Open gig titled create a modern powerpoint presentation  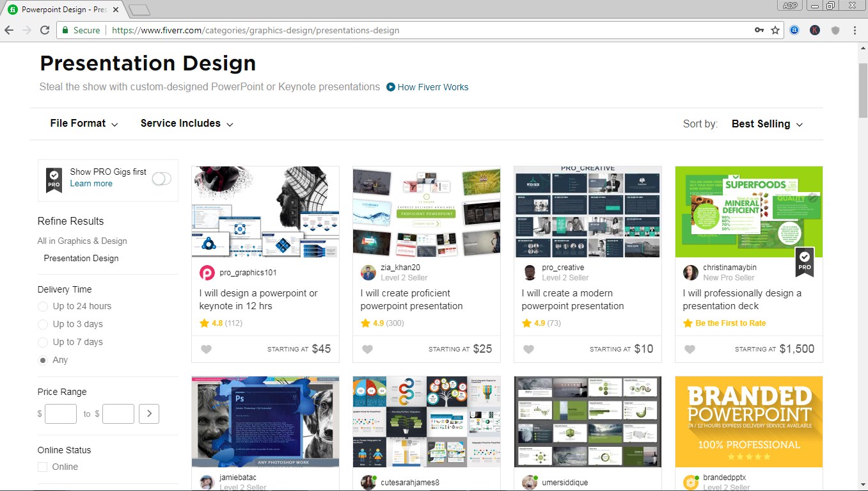click(572, 300)
